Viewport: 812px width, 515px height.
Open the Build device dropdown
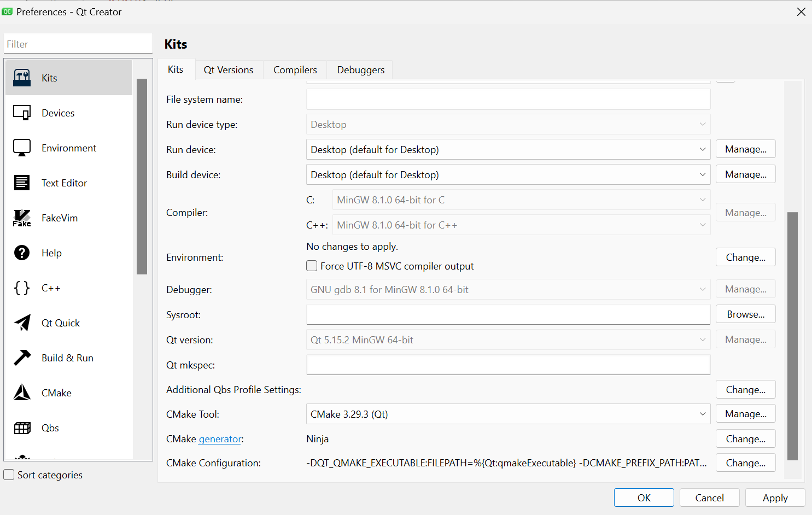[x=508, y=174]
